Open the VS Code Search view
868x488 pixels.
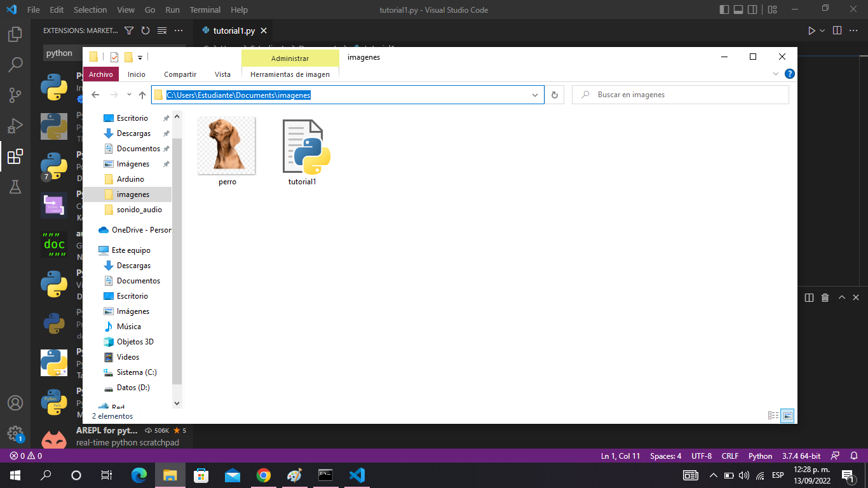pos(15,65)
